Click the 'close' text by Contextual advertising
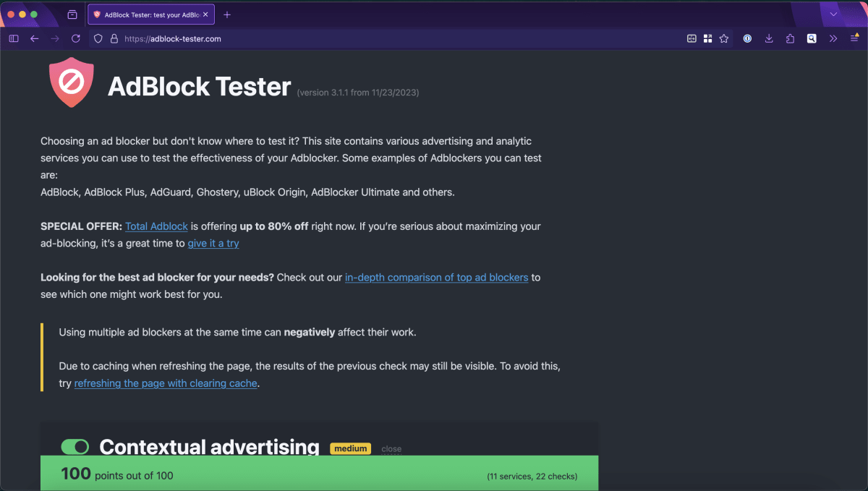 (391, 449)
